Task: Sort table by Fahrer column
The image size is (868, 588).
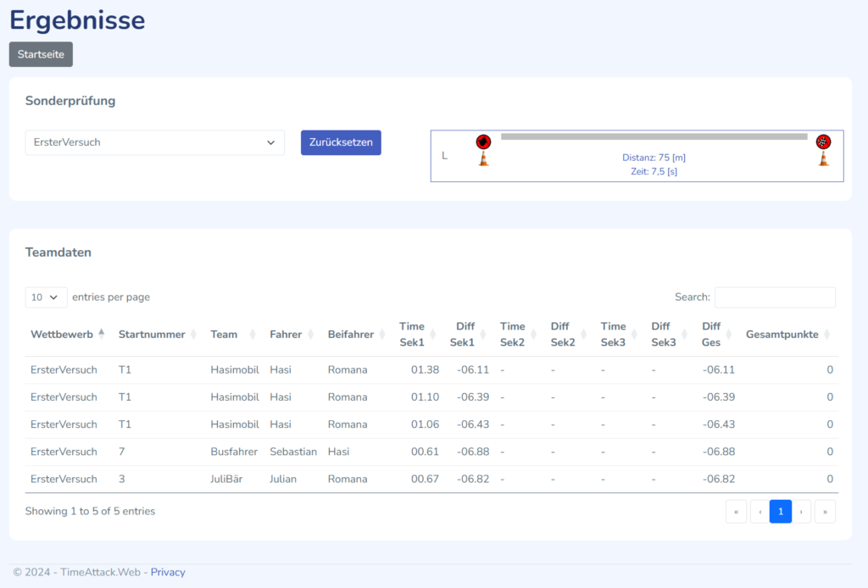Action: point(292,334)
